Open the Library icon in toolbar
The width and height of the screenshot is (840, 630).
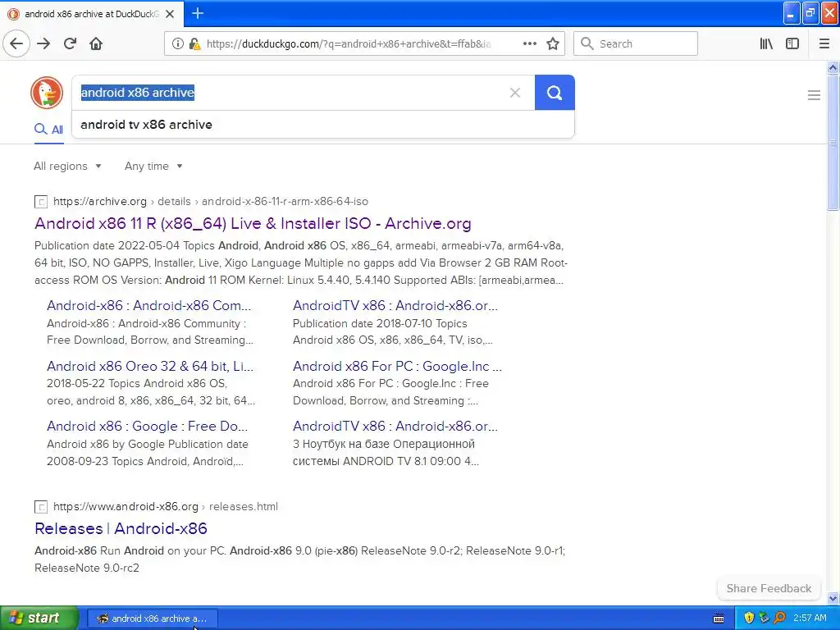766,43
